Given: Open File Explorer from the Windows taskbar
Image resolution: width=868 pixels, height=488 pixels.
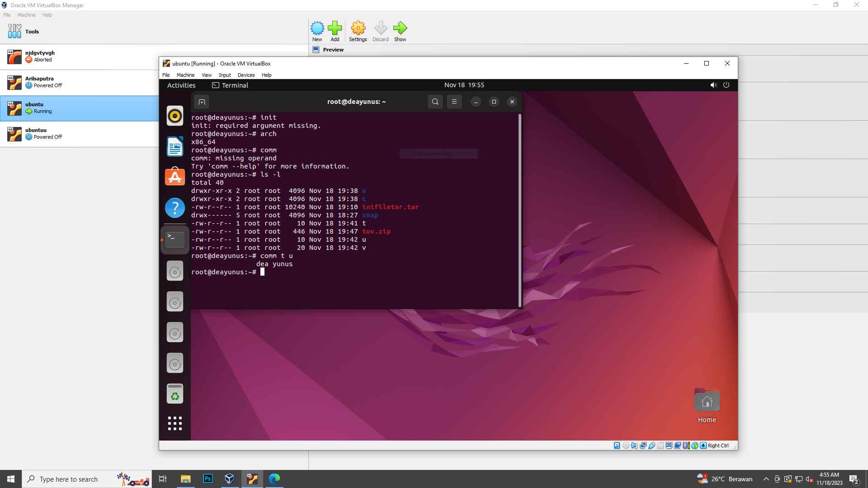Looking at the screenshot, I should click(185, 479).
